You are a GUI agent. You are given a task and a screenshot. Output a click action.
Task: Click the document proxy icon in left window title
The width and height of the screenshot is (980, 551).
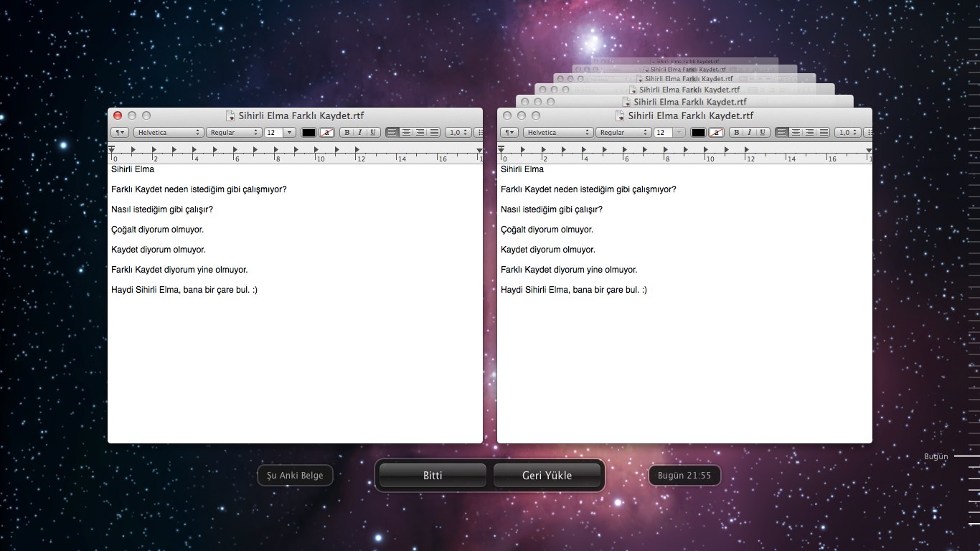(x=230, y=116)
